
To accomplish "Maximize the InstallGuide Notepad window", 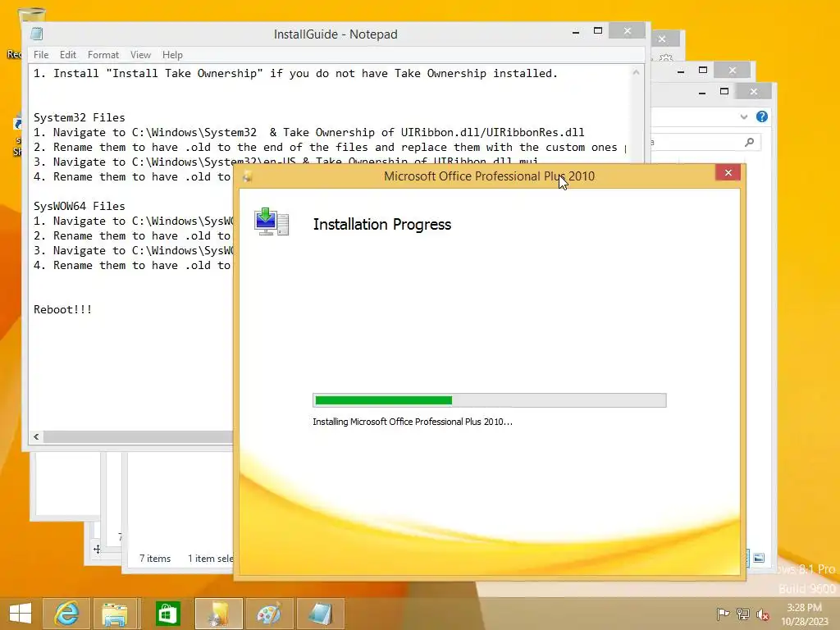I will pos(598,31).
